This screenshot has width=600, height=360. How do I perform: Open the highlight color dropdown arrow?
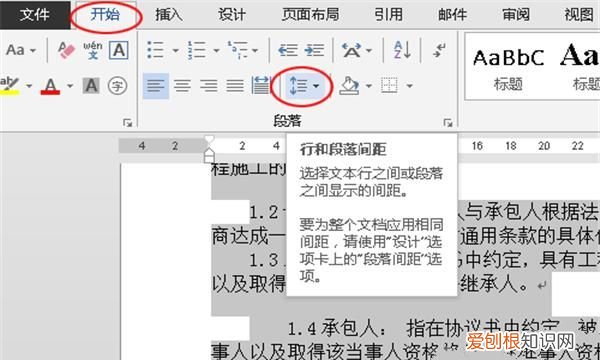(x=29, y=86)
